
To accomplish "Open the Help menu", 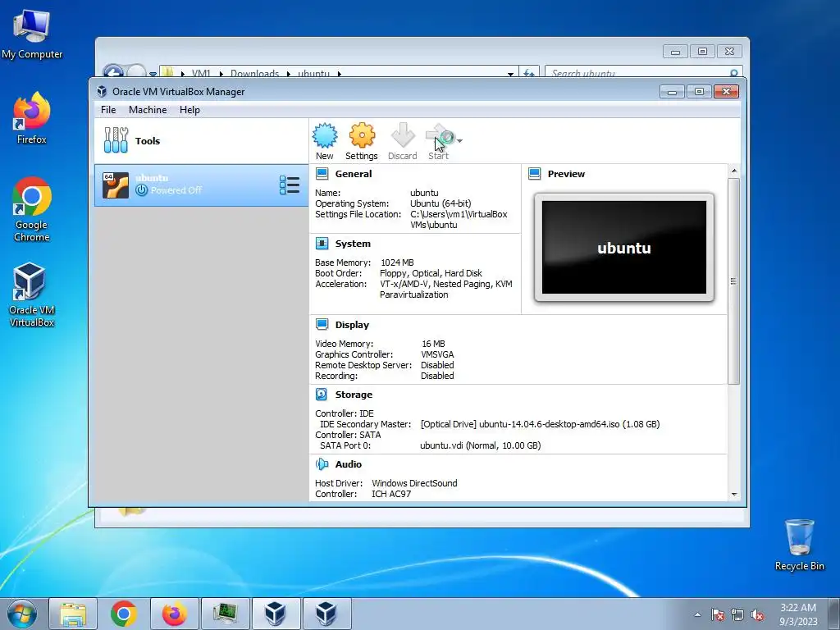I will click(189, 110).
